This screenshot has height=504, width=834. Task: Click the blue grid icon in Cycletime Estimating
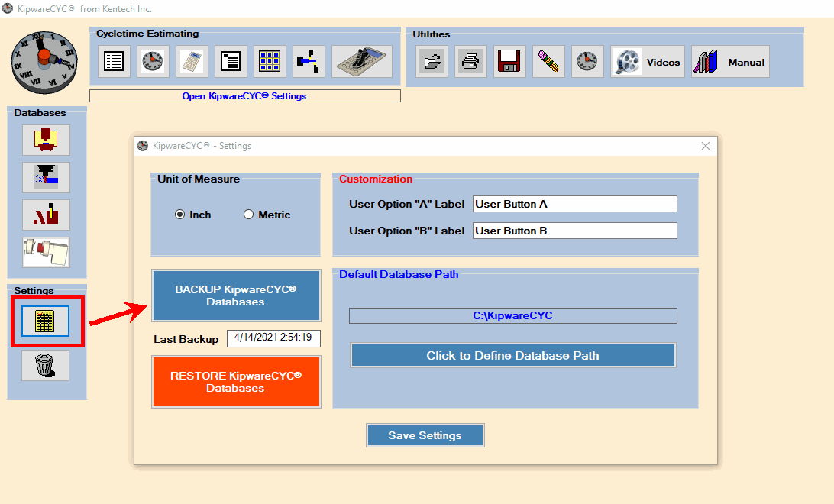click(270, 62)
